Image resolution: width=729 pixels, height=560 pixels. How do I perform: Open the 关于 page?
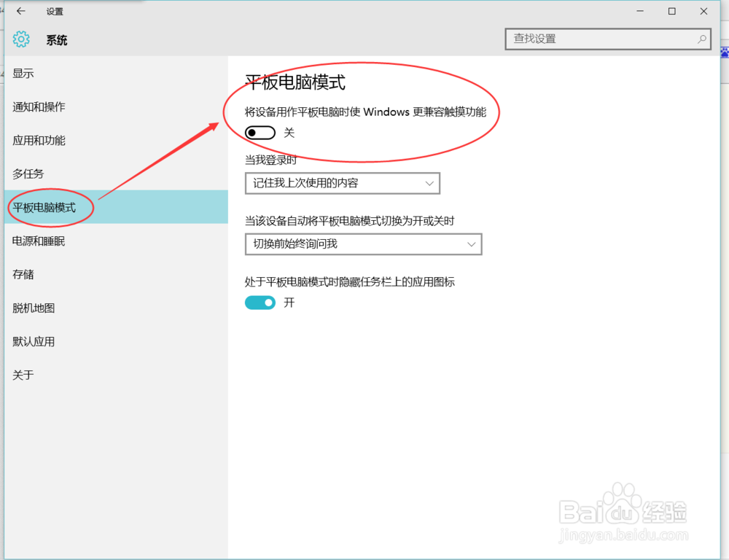26,375
